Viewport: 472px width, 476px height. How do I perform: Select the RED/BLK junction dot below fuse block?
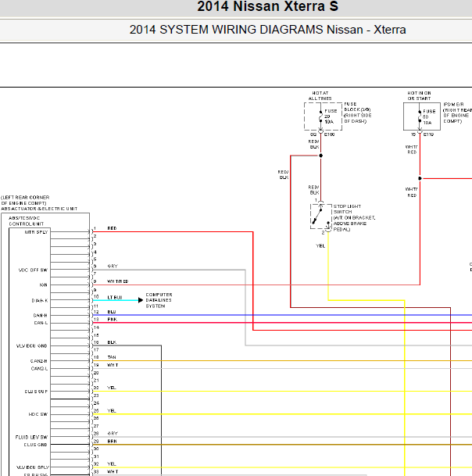[x=321, y=156]
